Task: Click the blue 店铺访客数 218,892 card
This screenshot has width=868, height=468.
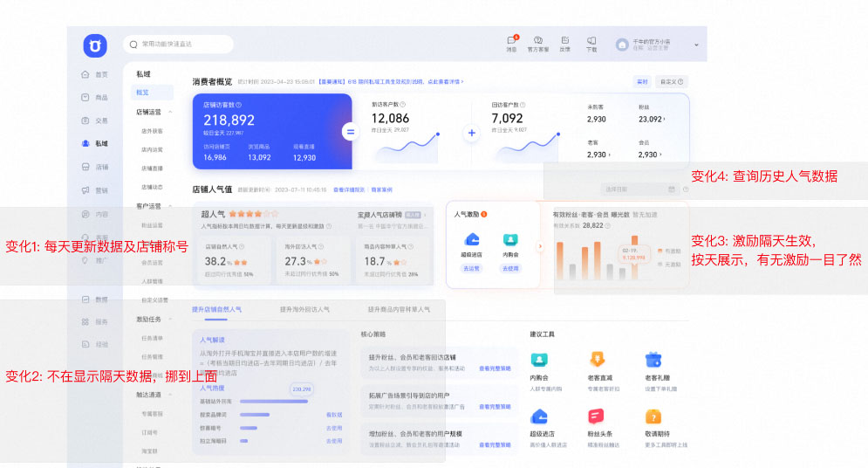Action: point(272,131)
